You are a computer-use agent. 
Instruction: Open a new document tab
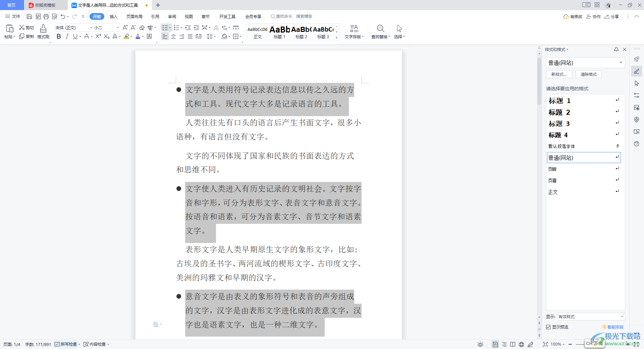[x=158, y=5]
